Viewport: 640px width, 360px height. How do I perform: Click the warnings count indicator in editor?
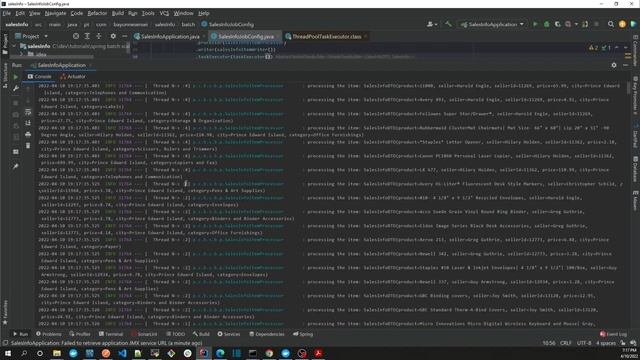pos(593,48)
